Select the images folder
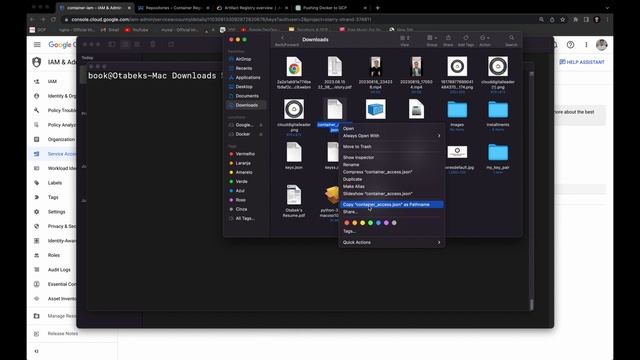The width and height of the screenshot is (640, 360). pos(457,109)
